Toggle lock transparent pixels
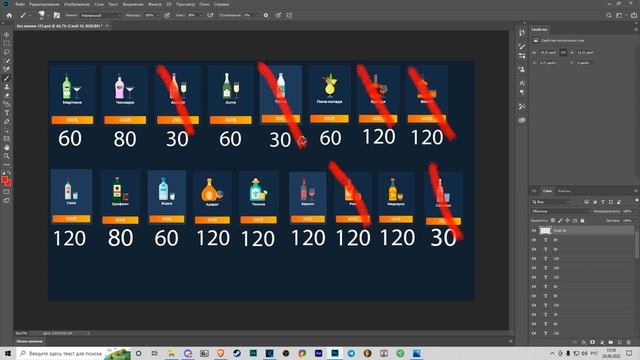Viewport: 640px width, 360px height. [553, 220]
